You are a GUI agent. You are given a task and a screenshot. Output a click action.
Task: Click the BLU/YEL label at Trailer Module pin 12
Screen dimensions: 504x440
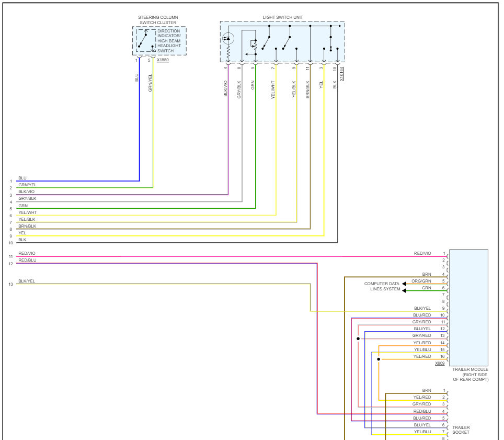422,329
